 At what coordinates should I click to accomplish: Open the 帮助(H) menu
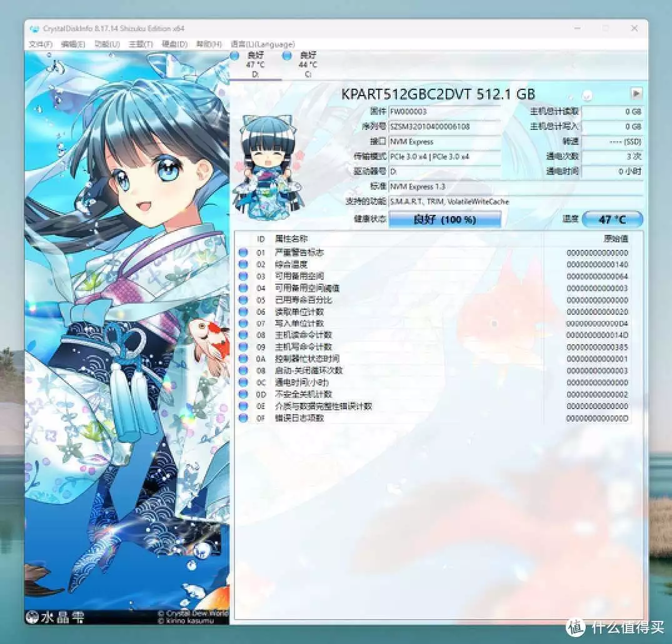pyautogui.click(x=209, y=44)
